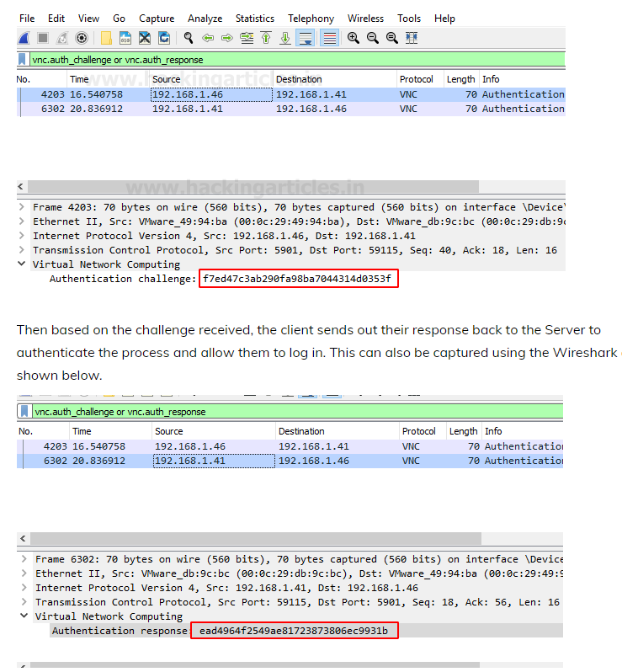Click the Resize columns icon
The width and height of the screenshot is (622, 672).
(x=412, y=38)
